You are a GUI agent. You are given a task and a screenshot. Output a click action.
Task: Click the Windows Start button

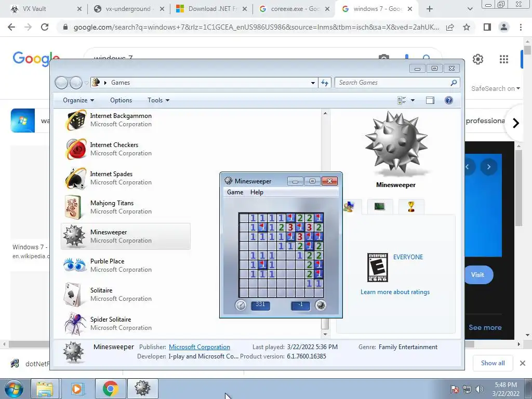[14, 389]
